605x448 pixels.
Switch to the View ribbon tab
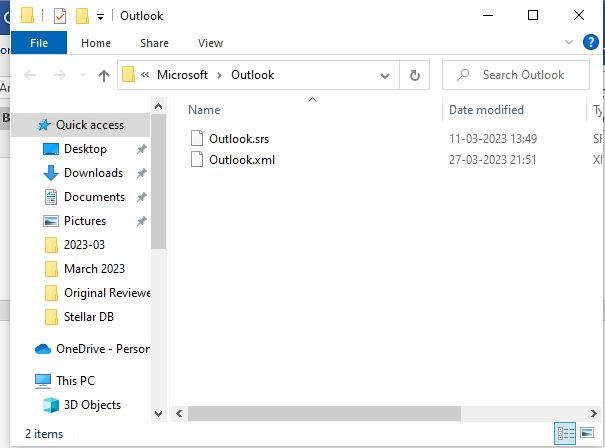210,43
